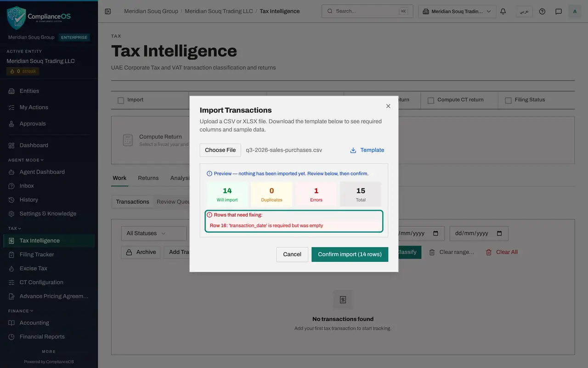The width and height of the screenshot is (588, 368).
Task: Click the Template download icon
Action: (353, 150)
